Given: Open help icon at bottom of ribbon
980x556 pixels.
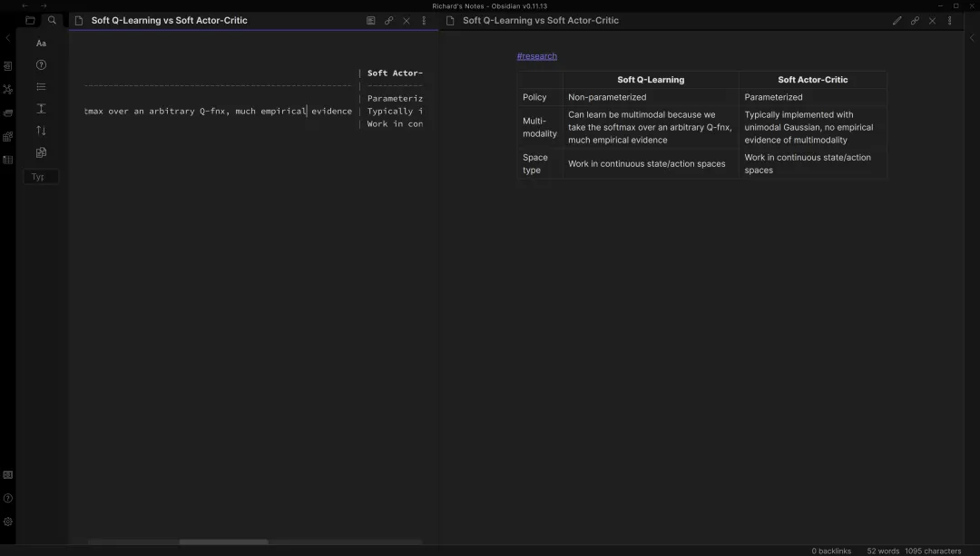Looking at the screenshot, I should click(8, 498).
